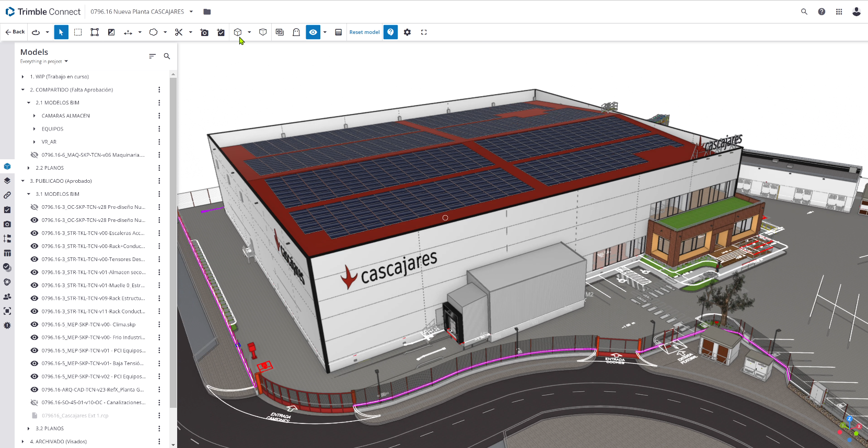Open the visibility eye dropdown arrow in toolbar

pyautogui.click(x=325, y=32)
